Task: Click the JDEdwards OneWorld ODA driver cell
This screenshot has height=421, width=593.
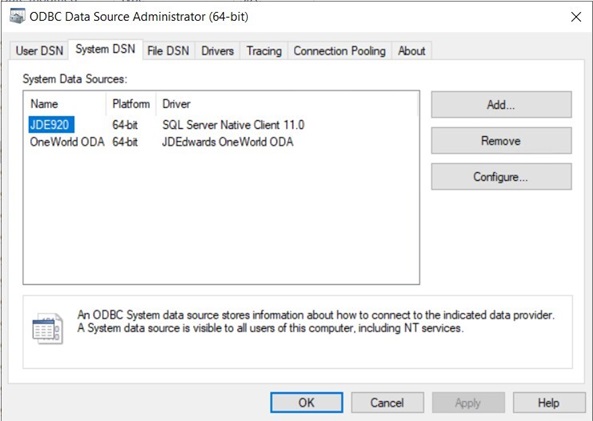Action: click(x=228, y=142)
